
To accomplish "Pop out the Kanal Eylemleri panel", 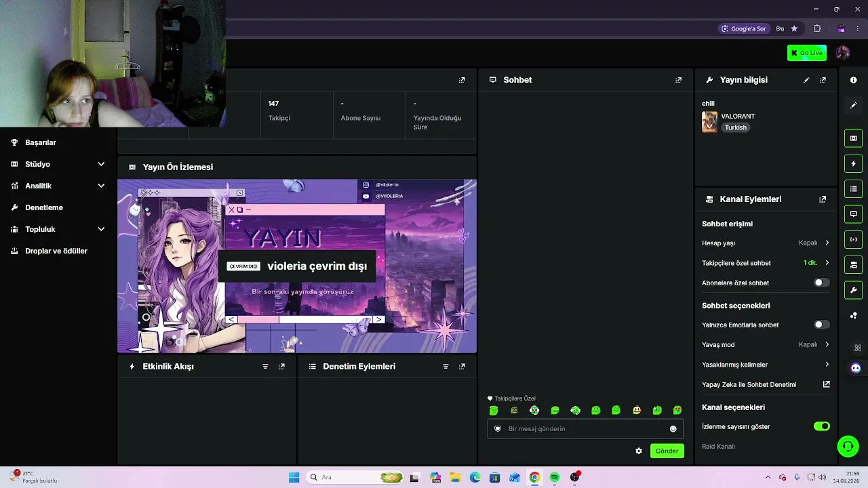I will click(823, 199).
